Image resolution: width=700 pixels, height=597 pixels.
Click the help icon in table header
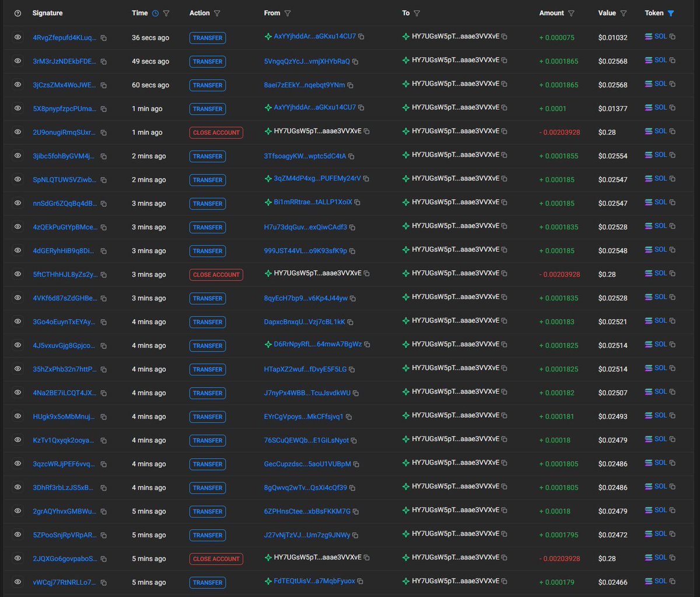coord(17,13)
